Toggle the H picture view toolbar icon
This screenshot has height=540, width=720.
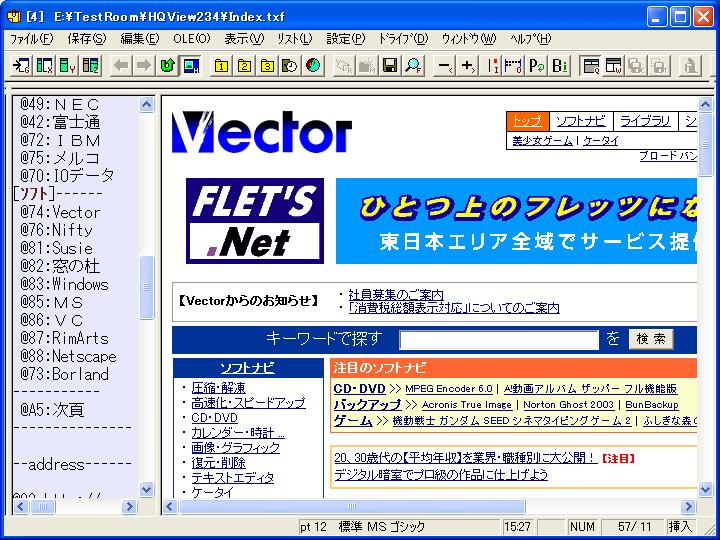[x=191, y=66]
